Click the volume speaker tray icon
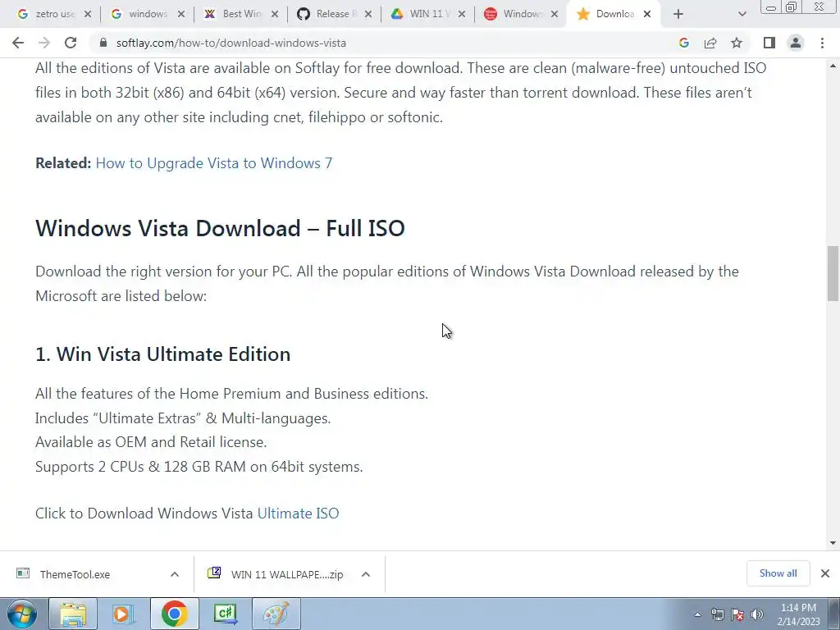 pos(757,615)
